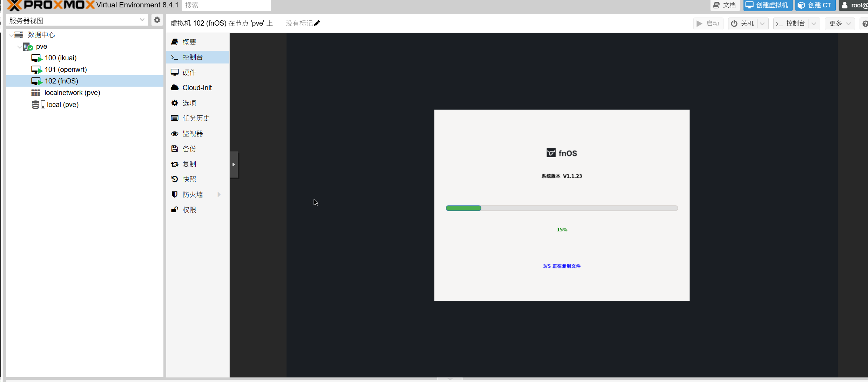Expand the 更多 more menu

[839, 24]
